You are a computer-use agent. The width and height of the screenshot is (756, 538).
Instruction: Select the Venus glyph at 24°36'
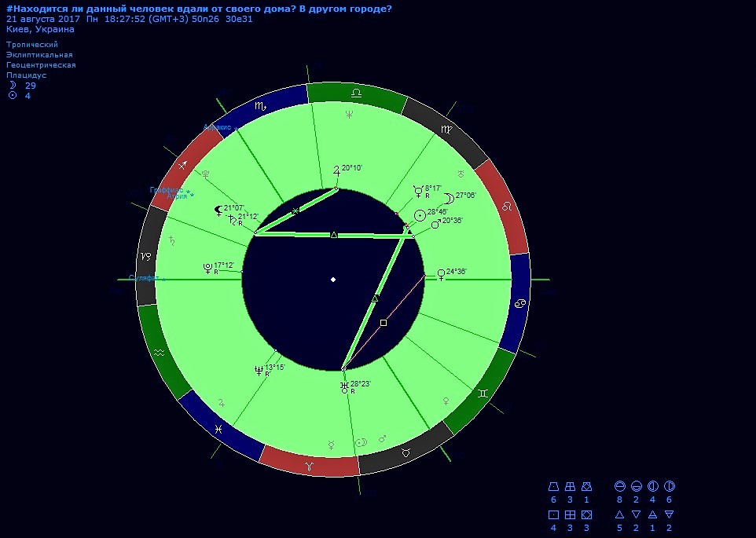(441, 275)
